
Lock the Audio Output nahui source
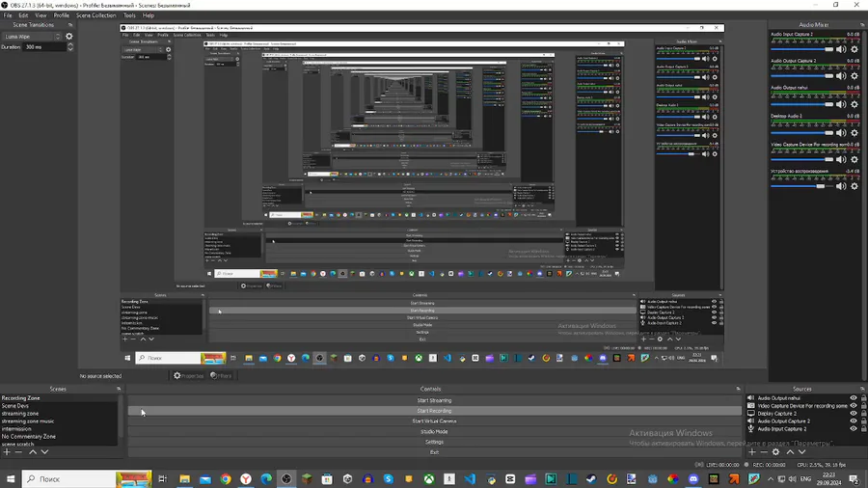pos(863,397)
